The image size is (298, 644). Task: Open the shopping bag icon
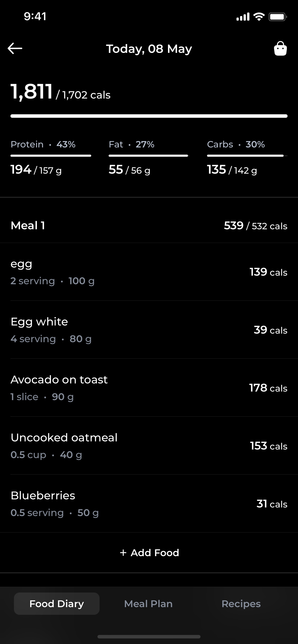tap(280, 48)
